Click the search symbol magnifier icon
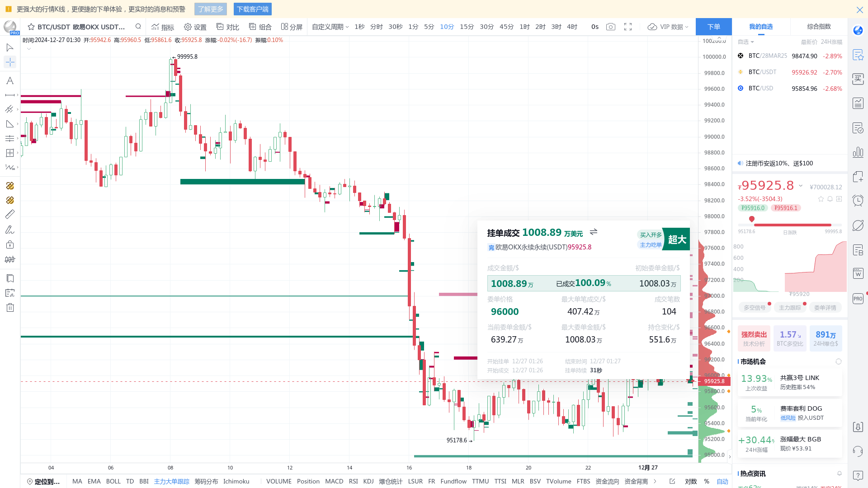Screen dimensions: 868x488 pos(138,27)
